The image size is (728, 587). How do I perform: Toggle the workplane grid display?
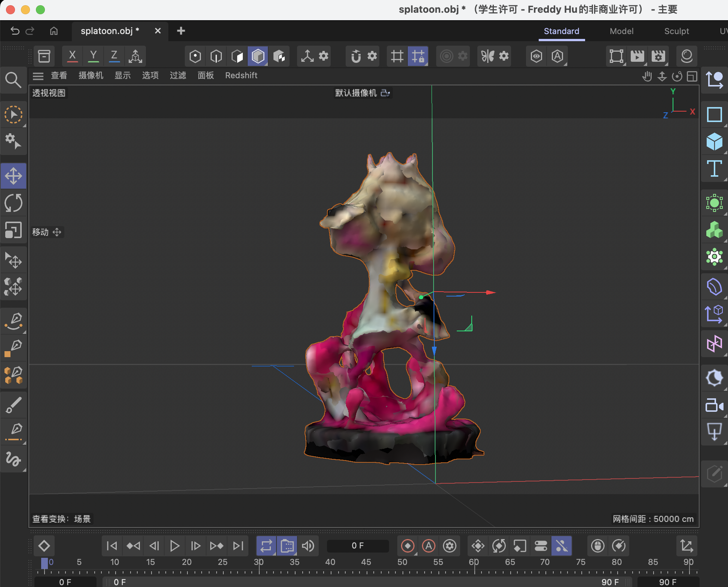397,56
